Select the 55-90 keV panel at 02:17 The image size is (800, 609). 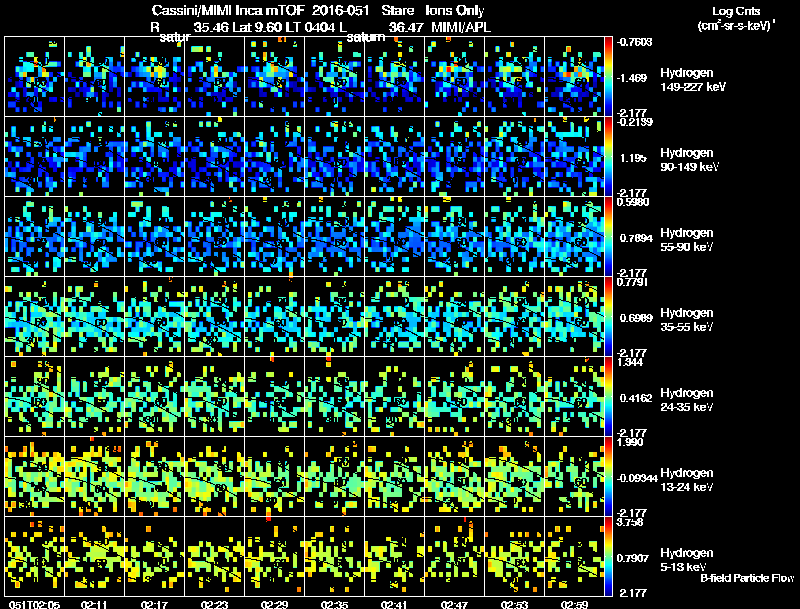click(155, 237)
